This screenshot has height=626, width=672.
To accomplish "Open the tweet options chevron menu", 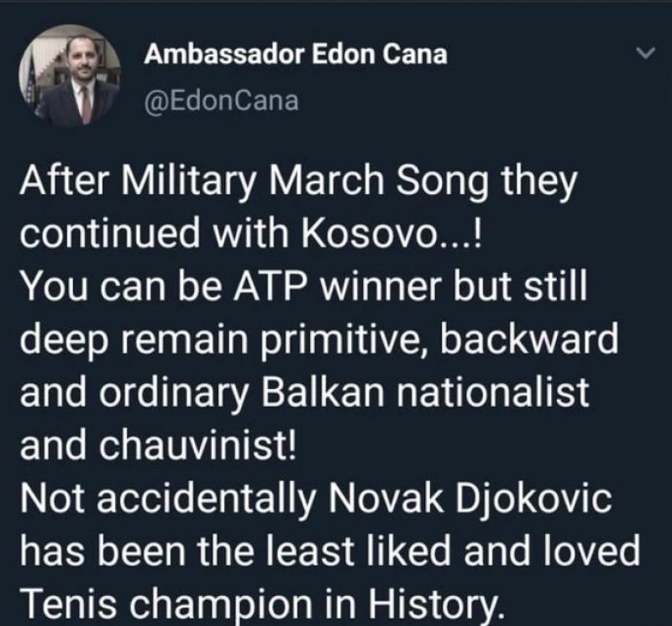I will click(x=645, y=53).
